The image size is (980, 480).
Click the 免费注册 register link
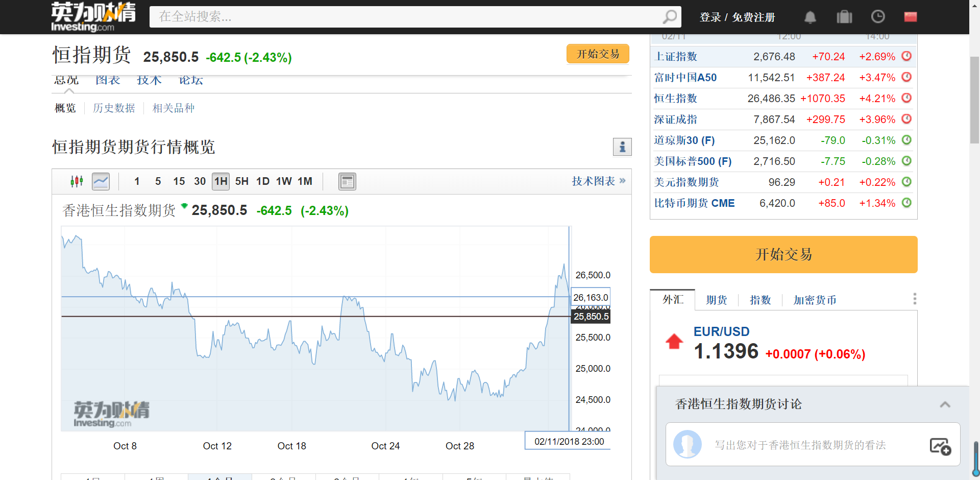(x=754, y=17)
